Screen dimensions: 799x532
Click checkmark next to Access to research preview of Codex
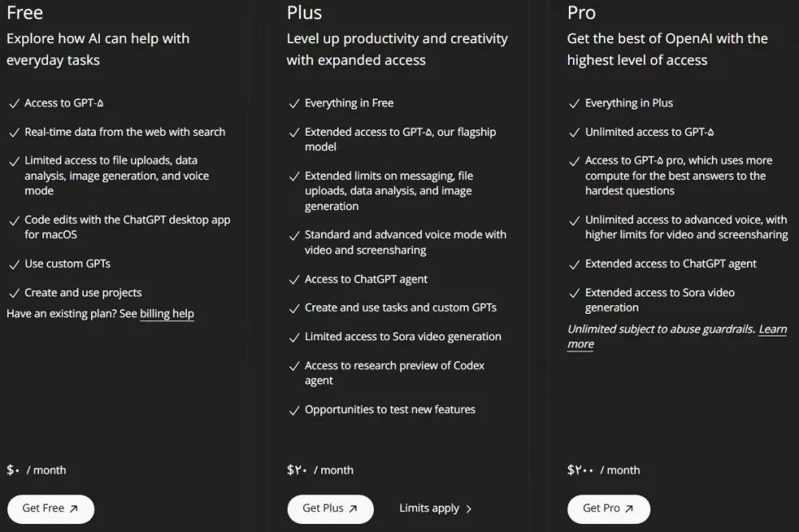(x=294, y=367)
